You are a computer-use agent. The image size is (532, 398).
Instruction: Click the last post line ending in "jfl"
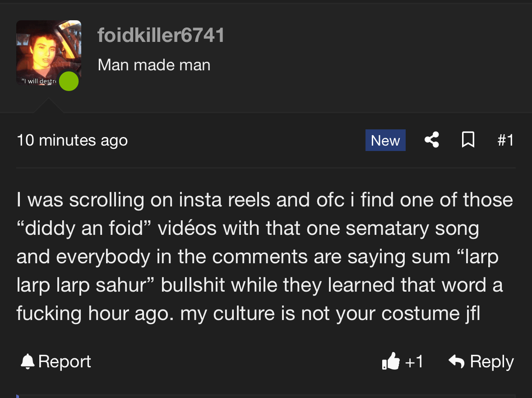(x=248, y=313)
